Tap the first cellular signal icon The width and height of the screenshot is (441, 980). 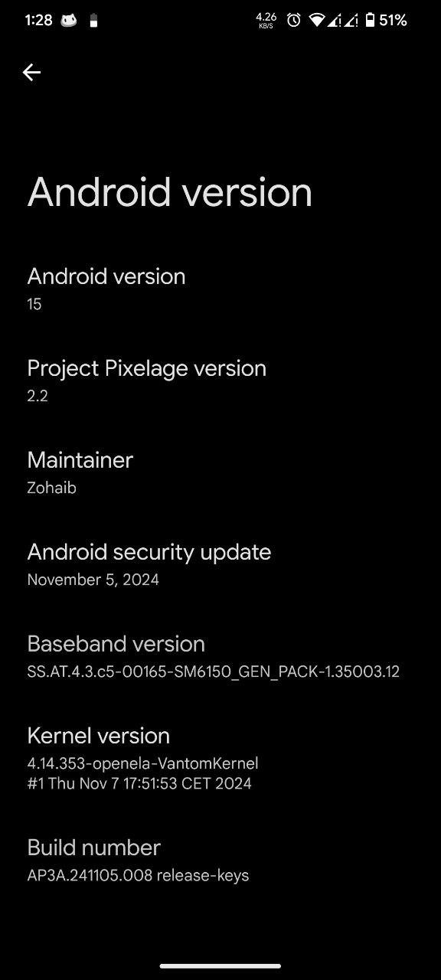(x=334, y=21)
